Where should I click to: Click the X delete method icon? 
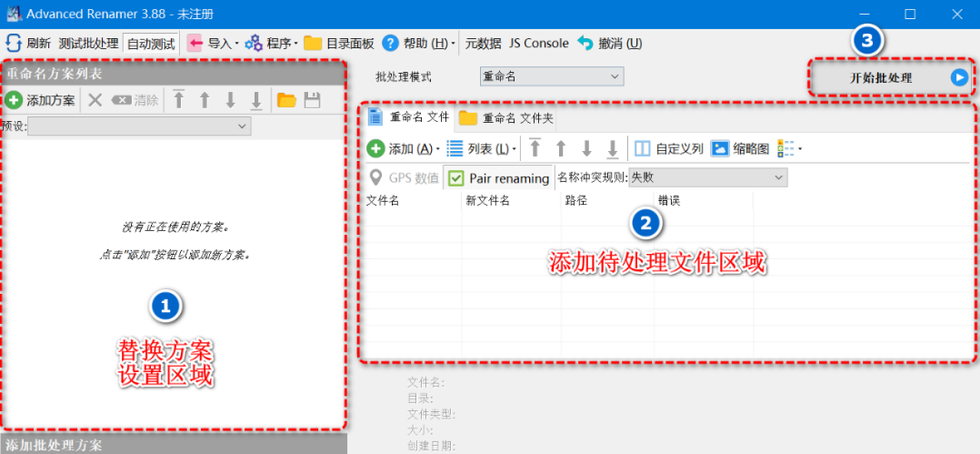[95, 100]
